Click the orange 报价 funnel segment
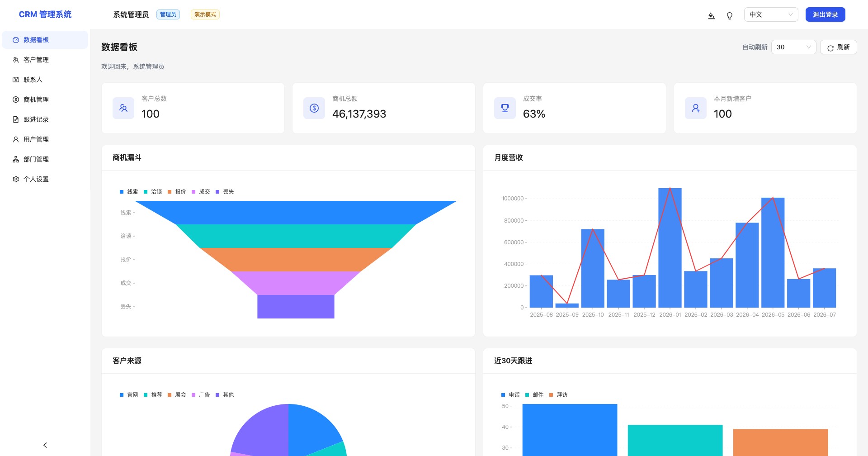868x456 pixels. point(296,260)
